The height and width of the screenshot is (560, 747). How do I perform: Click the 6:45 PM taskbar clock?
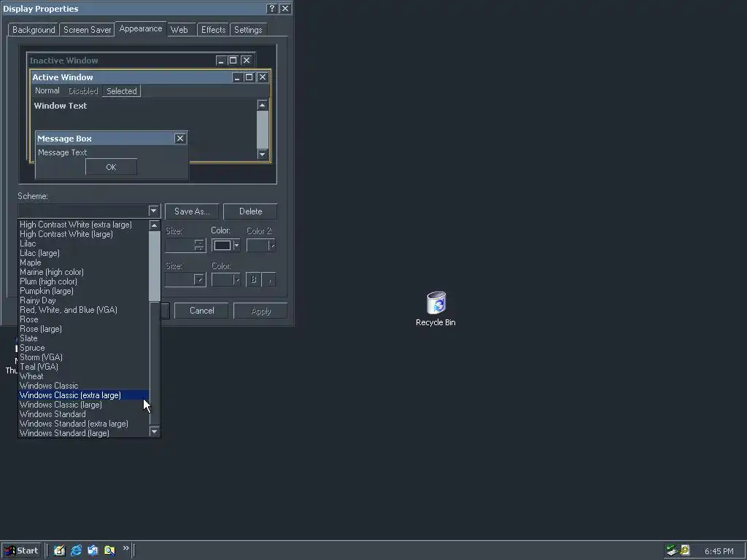pyautogui.click(x=719, y=551)
